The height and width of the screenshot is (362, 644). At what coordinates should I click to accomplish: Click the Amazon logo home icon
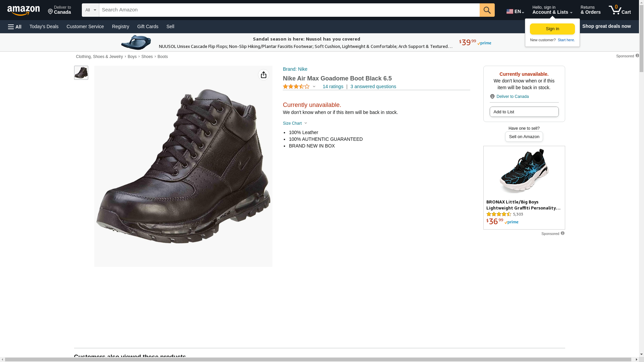pyautogui.click(x=23, y=10)
